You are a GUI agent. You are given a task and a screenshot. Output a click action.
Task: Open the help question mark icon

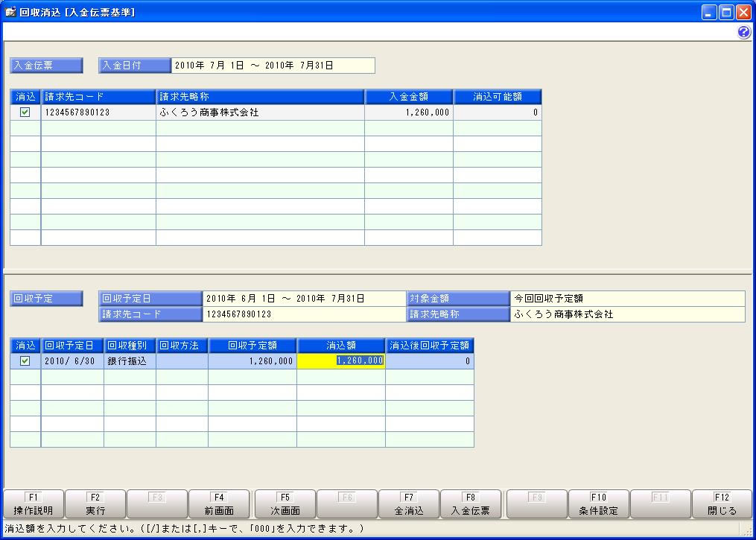[744, 32]
